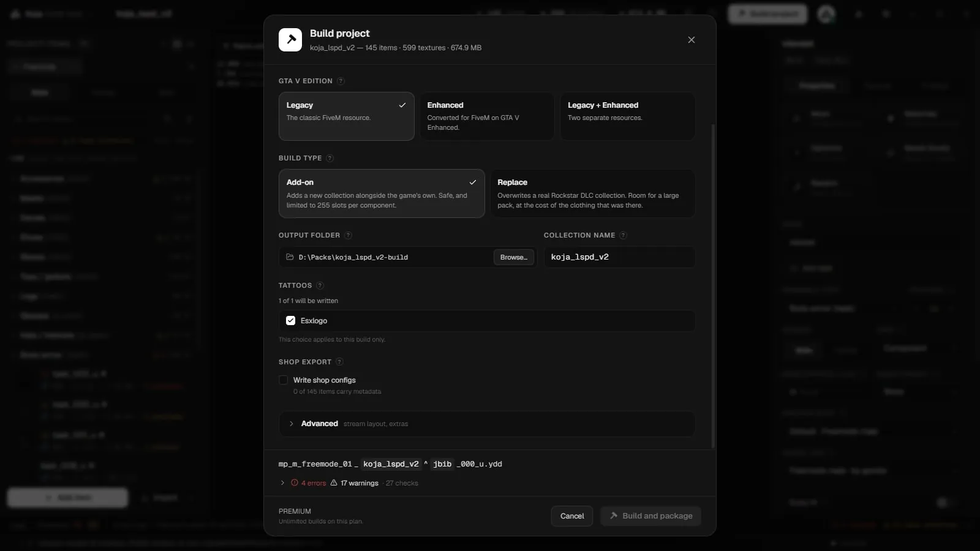Image resolution: width=980 pixels, height=551 pixels.
Task: Click the 'mp_m_freemode_01_' filename prefix
Action: pos(318,464)
